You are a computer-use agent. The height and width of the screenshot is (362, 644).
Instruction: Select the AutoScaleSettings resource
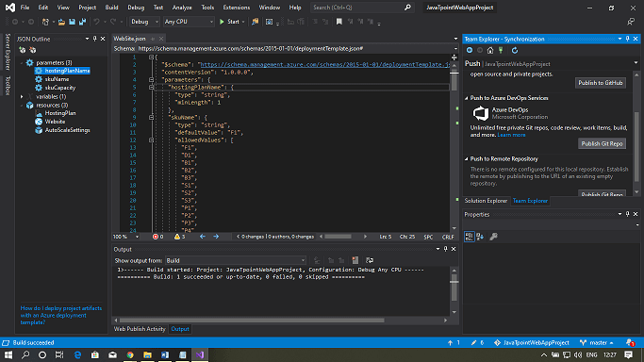[67, 130]
